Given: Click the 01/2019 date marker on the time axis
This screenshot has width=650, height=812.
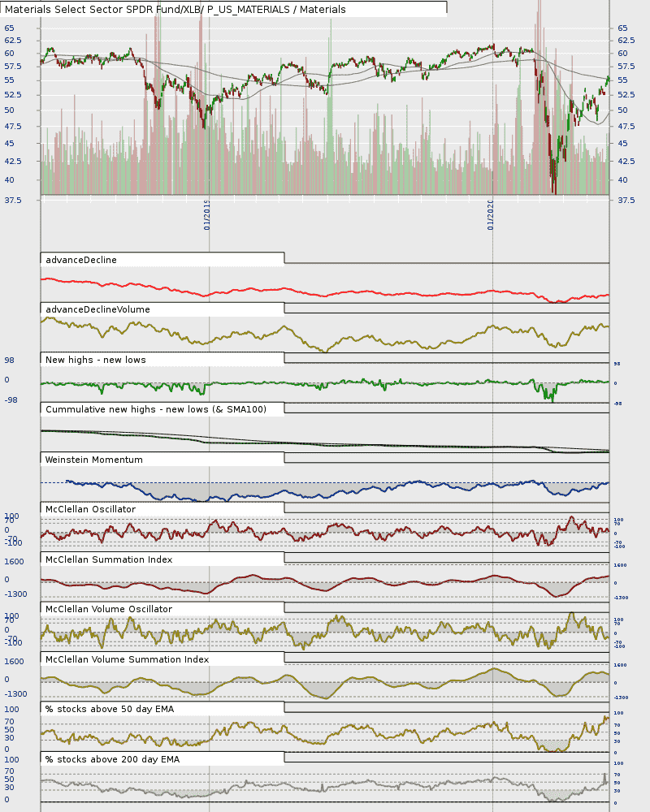Looking at the screenshot, I should 206,215.
